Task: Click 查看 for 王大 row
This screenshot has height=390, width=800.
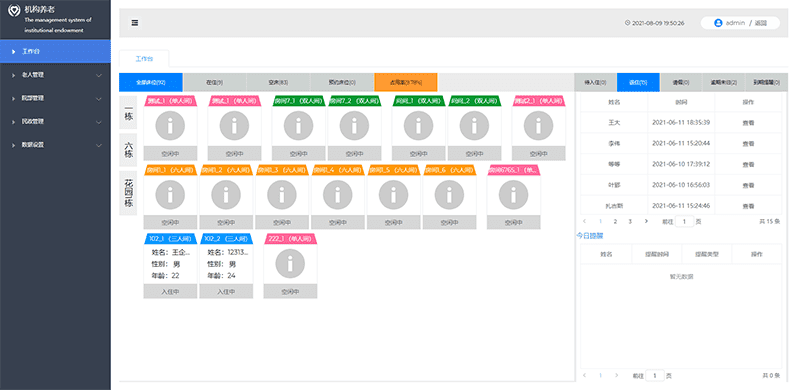Action: click(x=748, y=123)
